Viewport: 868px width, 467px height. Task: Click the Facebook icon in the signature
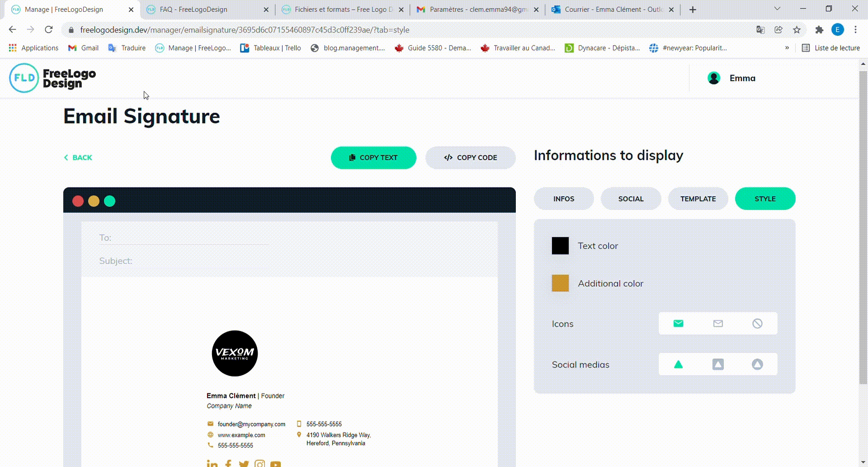228,463
